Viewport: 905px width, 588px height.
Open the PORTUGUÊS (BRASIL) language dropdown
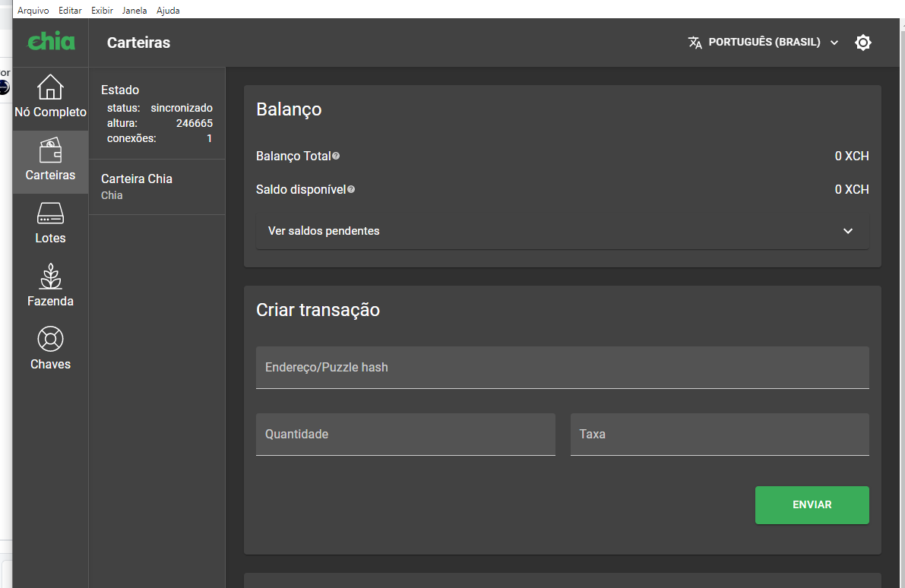[763, 42]
